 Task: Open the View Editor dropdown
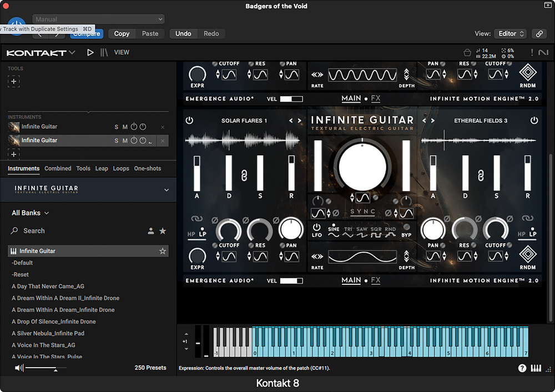511,34
